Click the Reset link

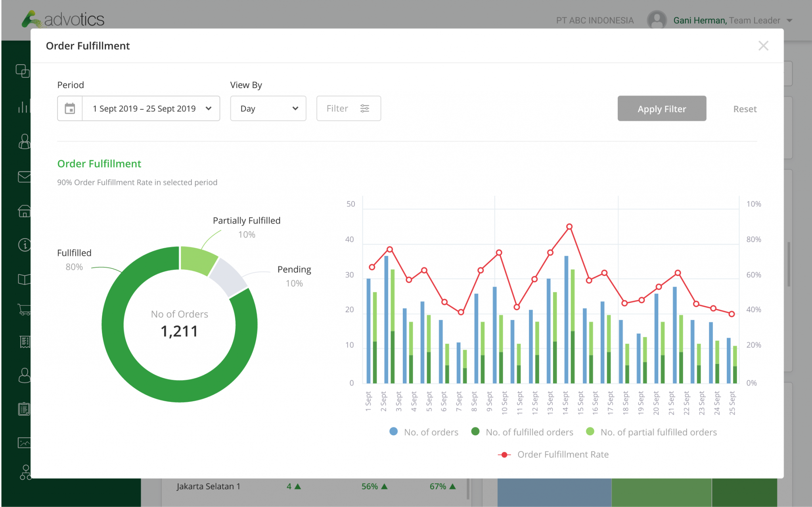click(x=745, y=109)
